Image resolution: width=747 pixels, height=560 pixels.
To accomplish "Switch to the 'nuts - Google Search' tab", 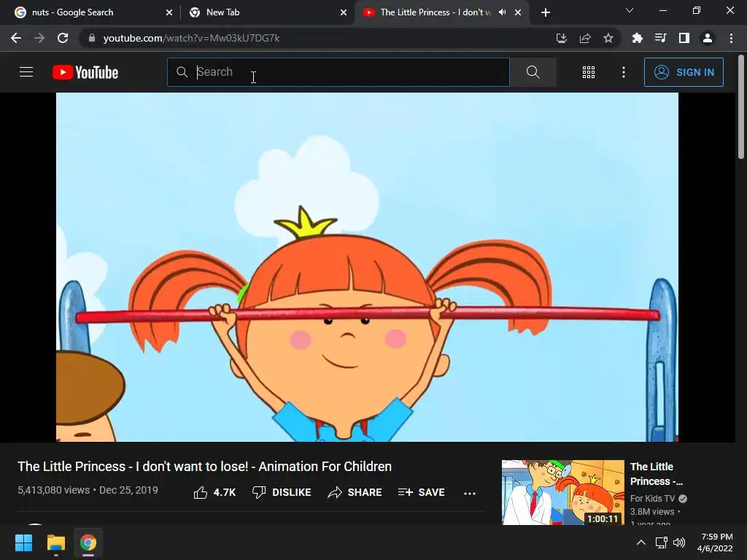I will pos(93,12).
